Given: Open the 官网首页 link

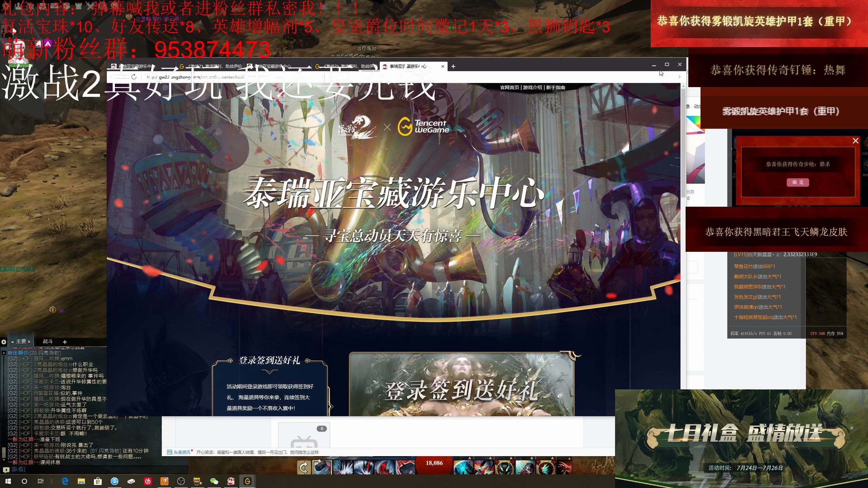Looking at the screenshot, I should [509, 87].
